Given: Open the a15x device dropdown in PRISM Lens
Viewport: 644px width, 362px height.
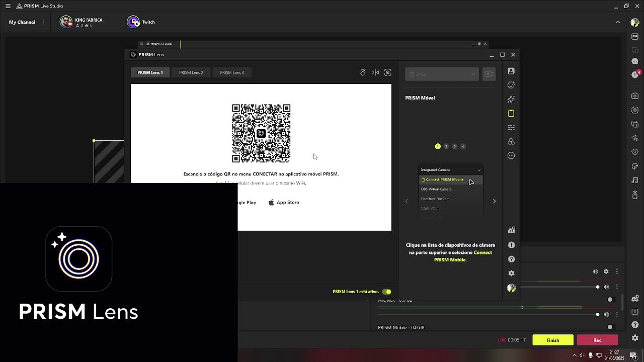Looking at the screenshot, I should point(442,74).
